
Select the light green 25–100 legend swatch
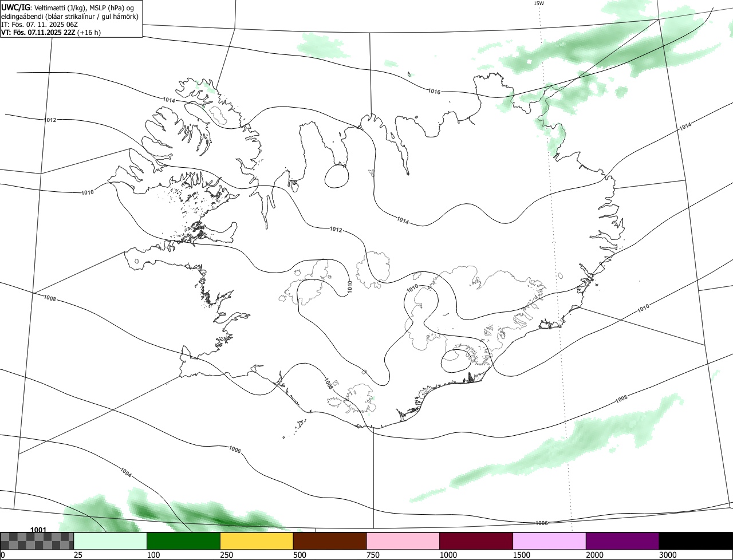click(x=111, y=541)
